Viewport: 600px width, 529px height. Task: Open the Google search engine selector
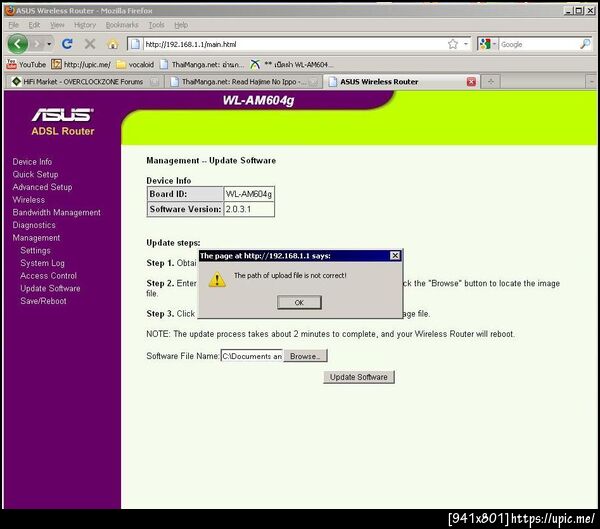click(488, 44)
